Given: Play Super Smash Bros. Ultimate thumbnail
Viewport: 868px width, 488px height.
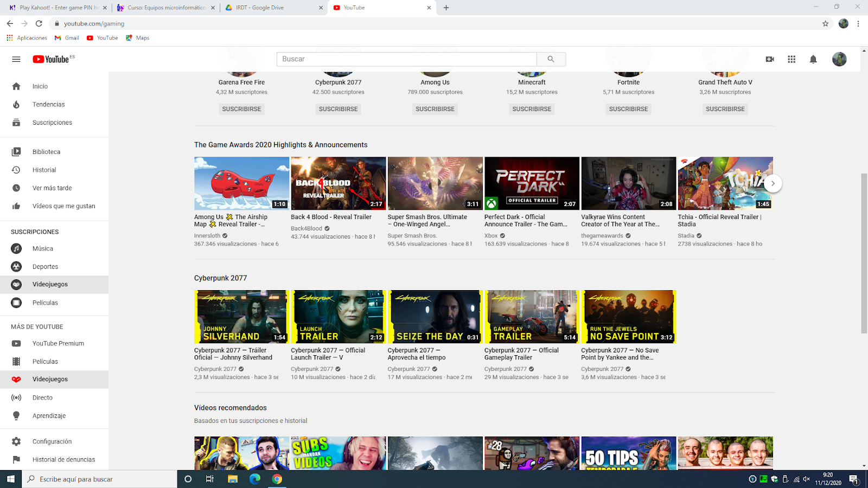Looking at the screenshot, I should pos(435,183).
